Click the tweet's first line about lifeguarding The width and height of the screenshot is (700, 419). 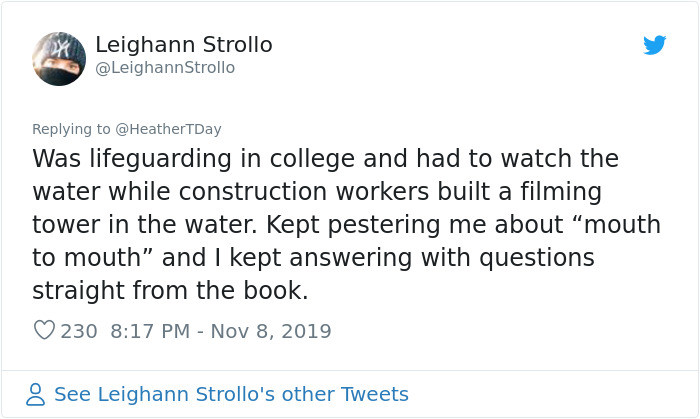coord(325,159)
